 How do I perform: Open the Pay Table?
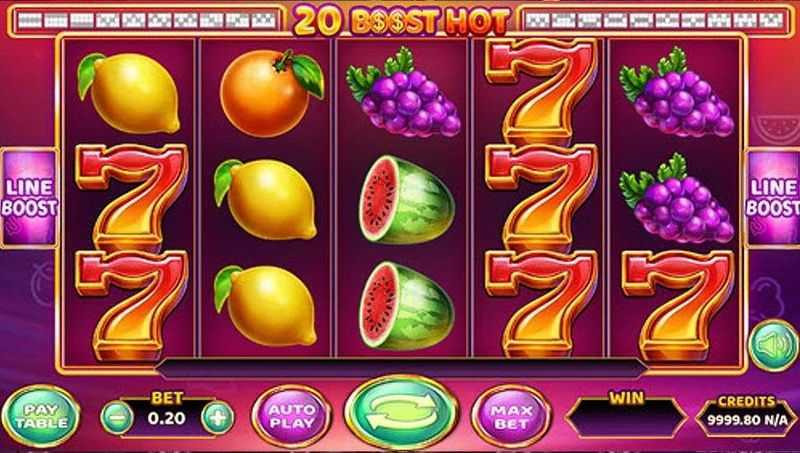[x=40, y=416]
